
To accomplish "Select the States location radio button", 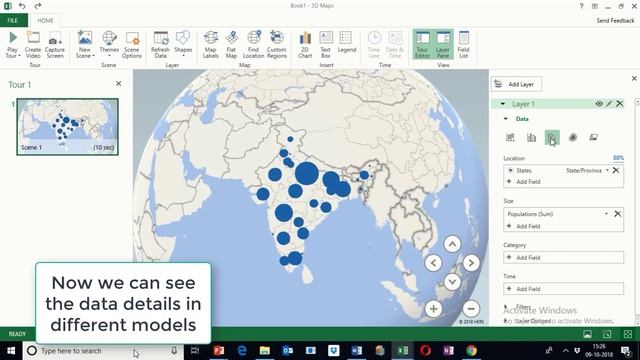I will [x=511, y=170].
